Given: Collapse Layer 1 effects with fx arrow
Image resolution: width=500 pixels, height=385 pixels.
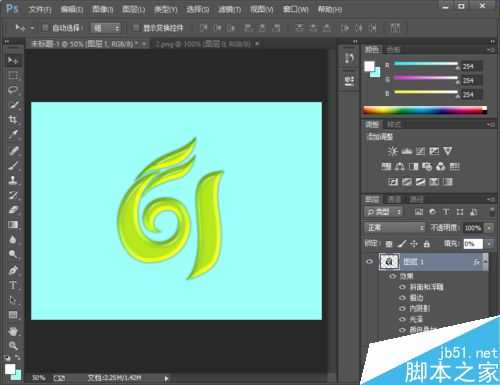Looking at the screenshot, I should (x=485, y=262).
